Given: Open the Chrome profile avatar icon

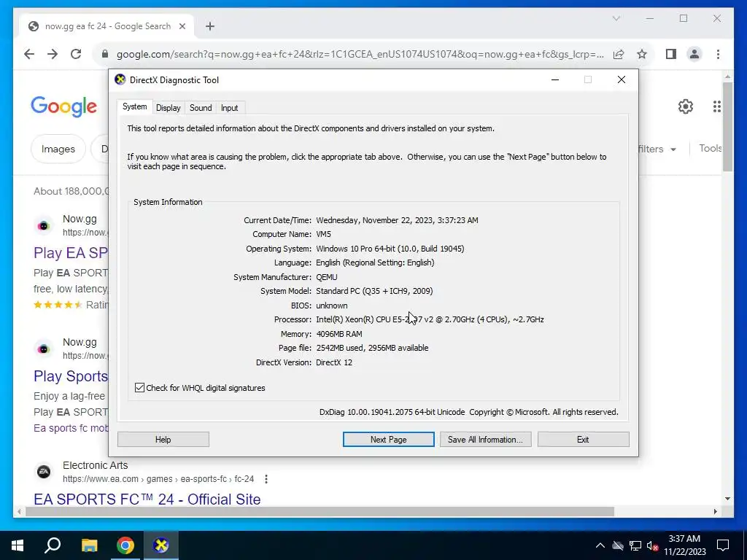Looking at the screenshot, I should pos(694,54).
